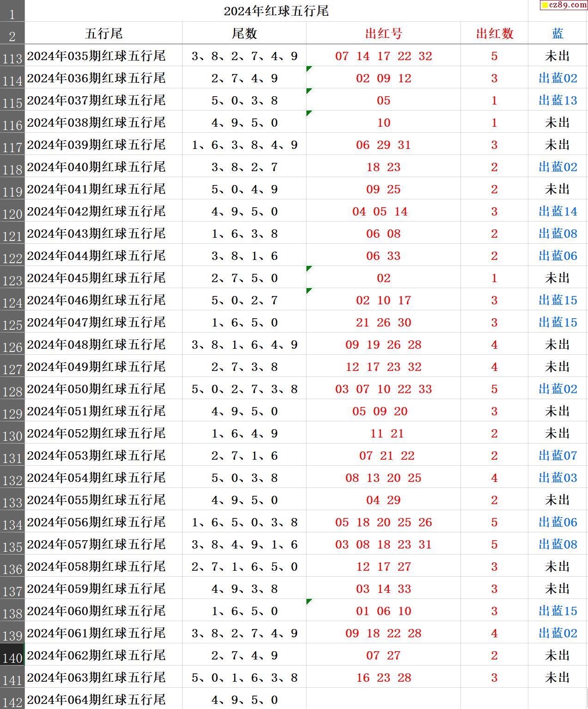
Task: Click cell 2024年038期红球五行尾
Action: (x=104, y=123)
